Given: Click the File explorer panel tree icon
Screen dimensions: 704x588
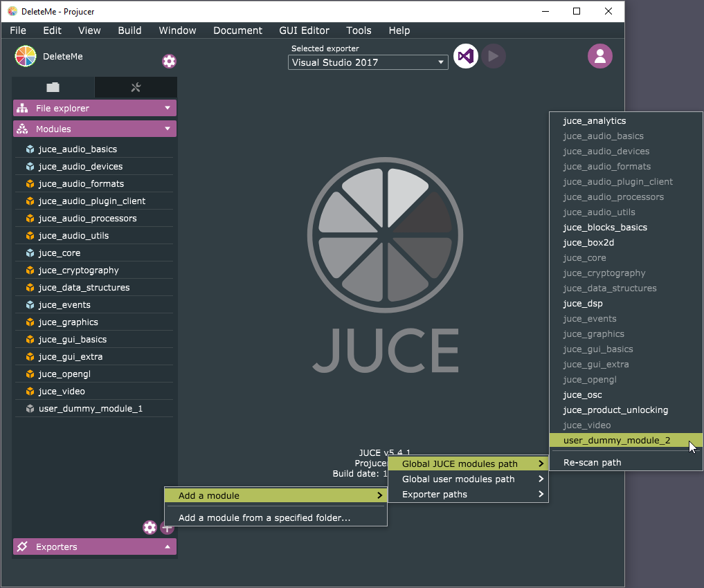Looking at the screenshot, I should [22, 108].
